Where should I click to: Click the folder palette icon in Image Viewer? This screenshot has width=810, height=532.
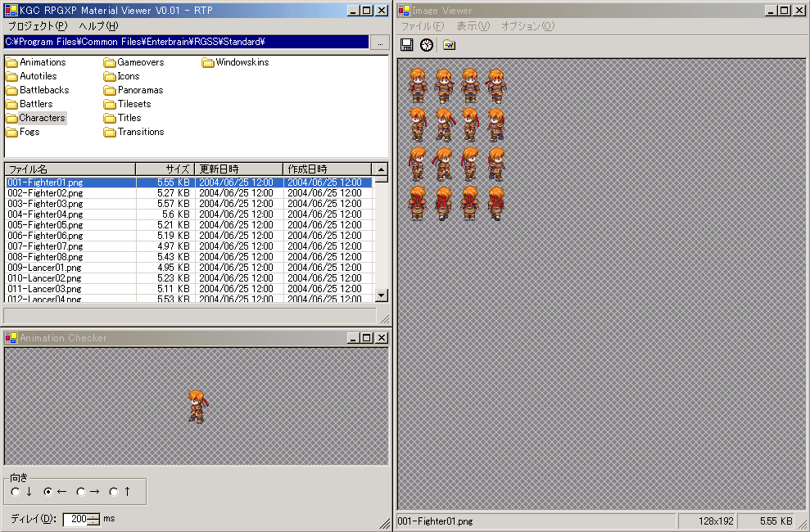(449, 45)
